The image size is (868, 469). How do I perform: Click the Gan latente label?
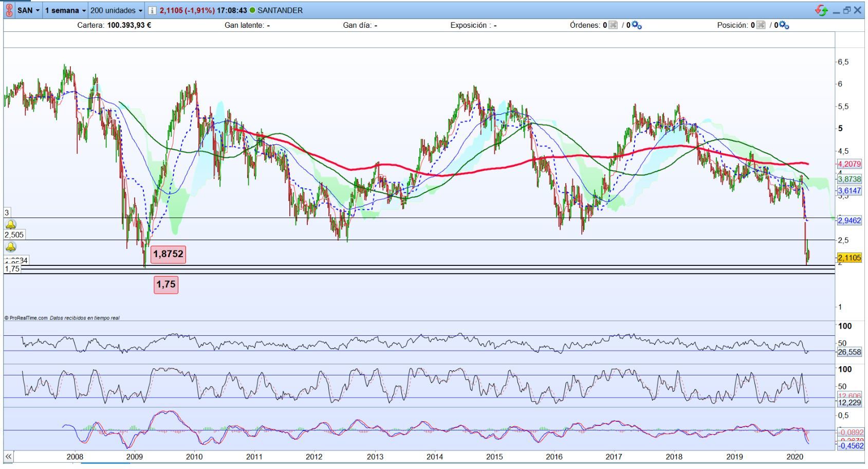coord(244,25)
